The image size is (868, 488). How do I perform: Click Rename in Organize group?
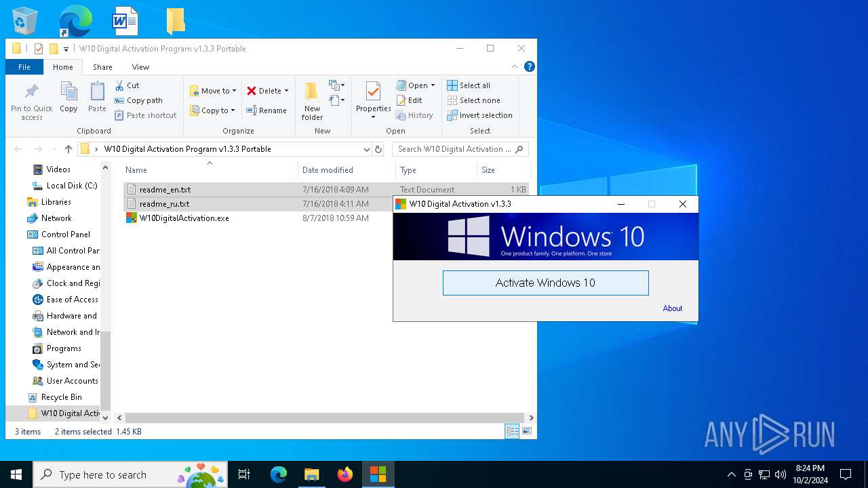tap(267, 110)
